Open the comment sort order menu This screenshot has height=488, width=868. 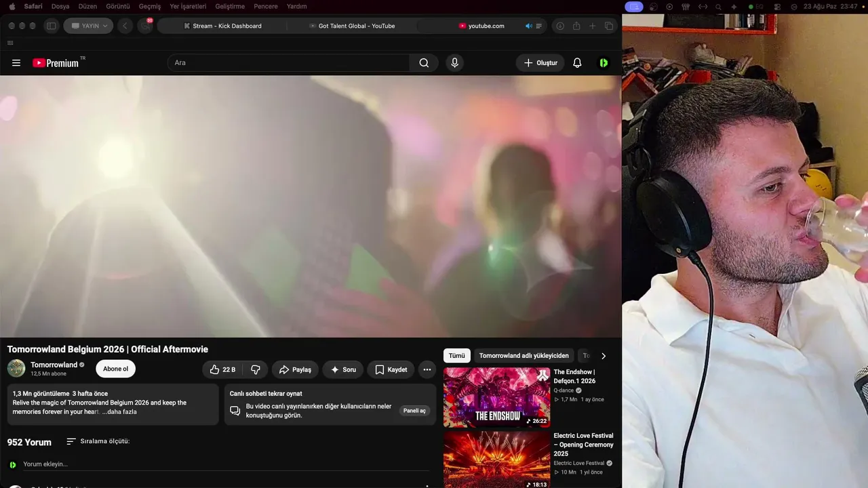[98, 441]
